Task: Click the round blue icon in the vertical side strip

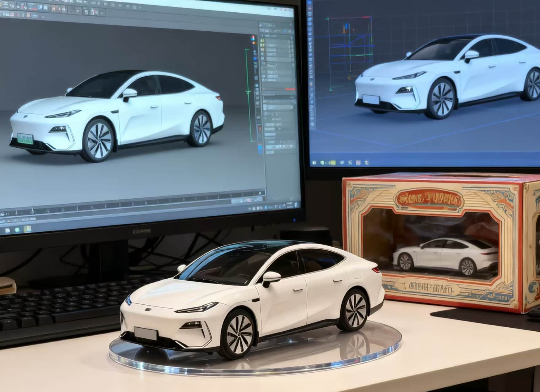Action: click(x=255, y=59)
